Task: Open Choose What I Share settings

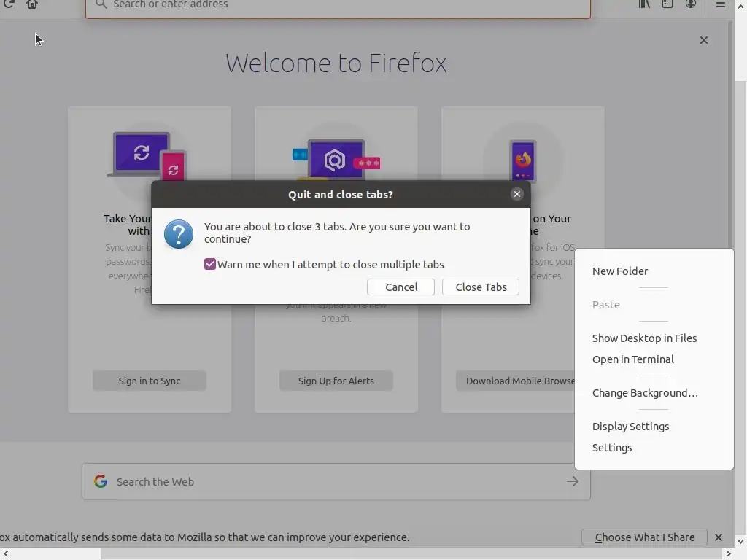Action: [645, 537]
